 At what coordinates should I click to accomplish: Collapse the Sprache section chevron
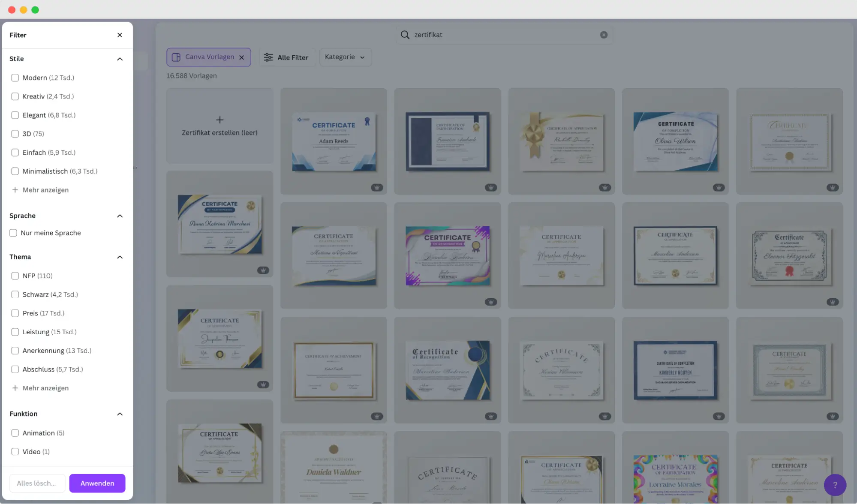click(x=120, y=216)
